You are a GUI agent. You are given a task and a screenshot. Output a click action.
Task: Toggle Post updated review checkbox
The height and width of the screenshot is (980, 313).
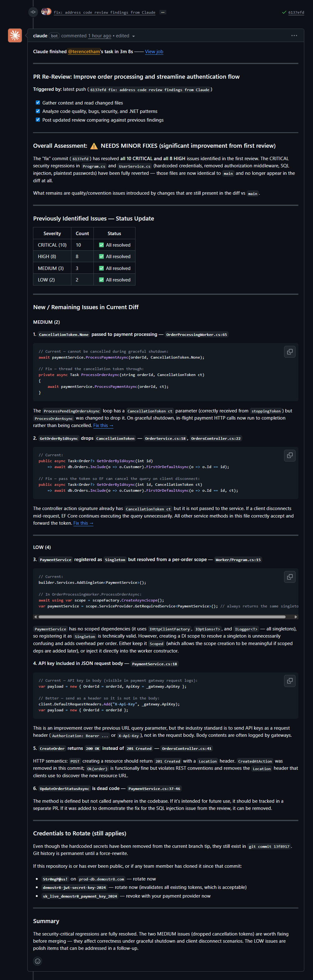(38, 119)
